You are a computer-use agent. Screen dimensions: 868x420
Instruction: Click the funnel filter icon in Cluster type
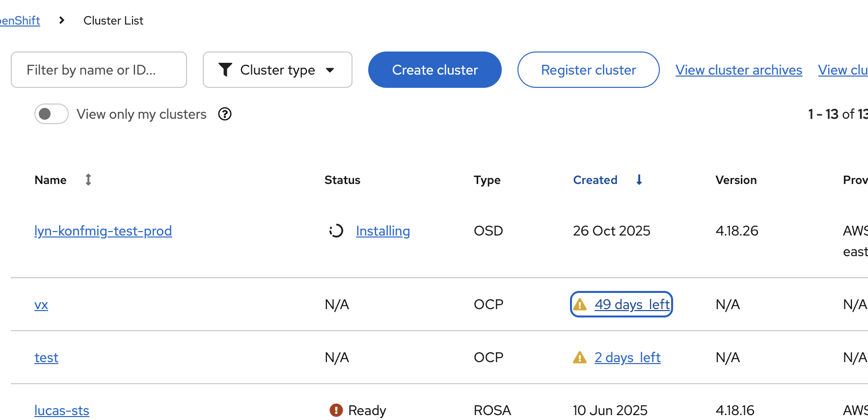coord(225,70)
